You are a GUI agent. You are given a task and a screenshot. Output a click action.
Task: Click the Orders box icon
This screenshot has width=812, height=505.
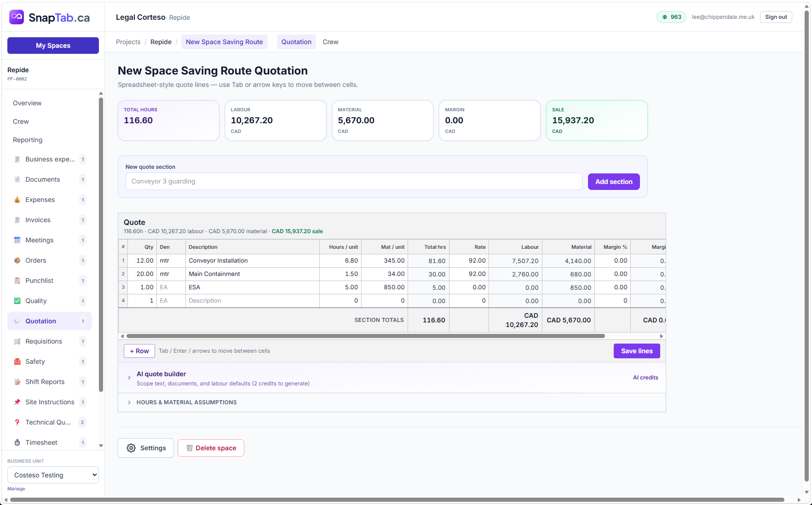17,260
